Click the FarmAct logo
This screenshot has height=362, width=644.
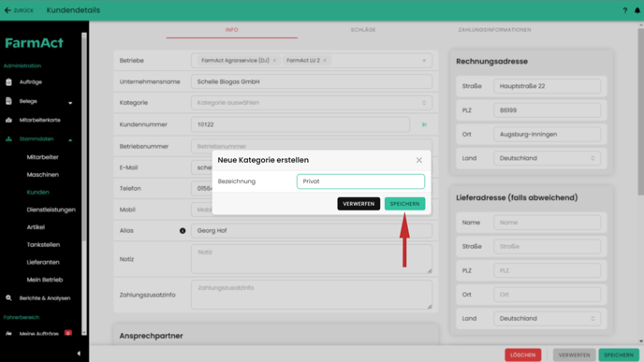pos(34,43)
